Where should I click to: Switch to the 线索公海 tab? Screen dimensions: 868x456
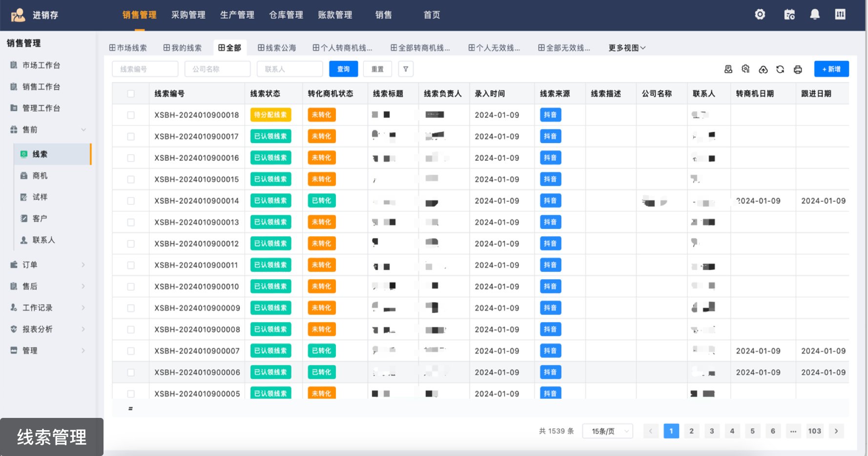(x=277, y=48)
